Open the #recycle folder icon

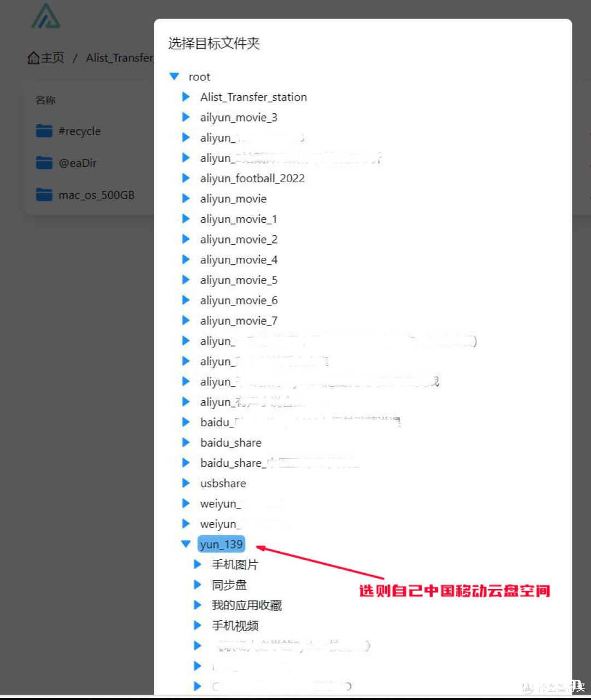click(x=44, y=131)
